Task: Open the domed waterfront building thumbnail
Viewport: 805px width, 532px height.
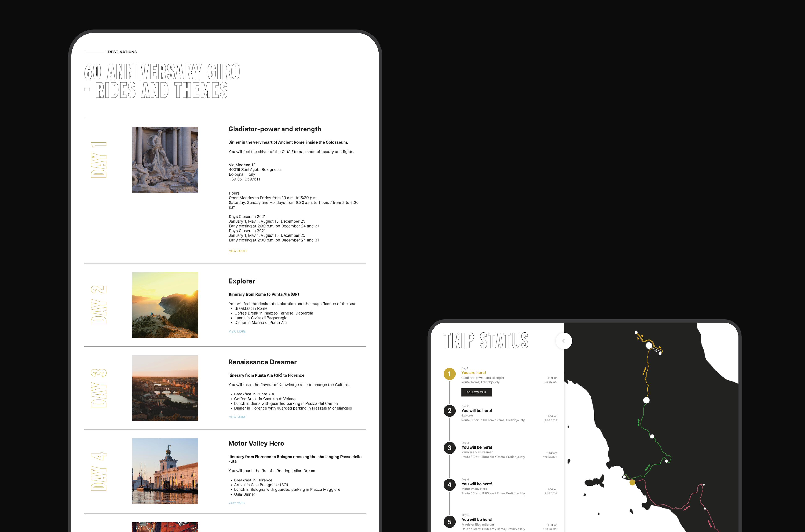Action: (x=165, y=471)
